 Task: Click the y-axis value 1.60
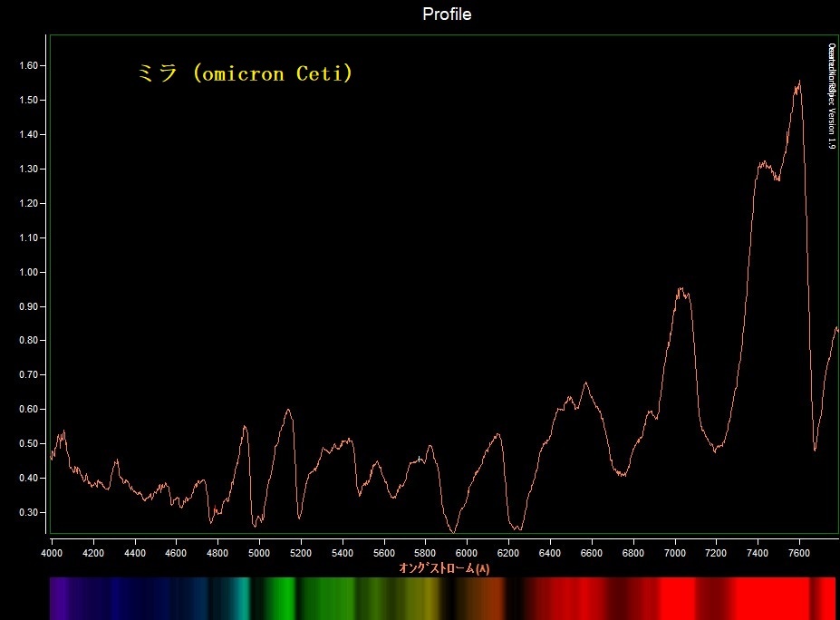point(28,66)
